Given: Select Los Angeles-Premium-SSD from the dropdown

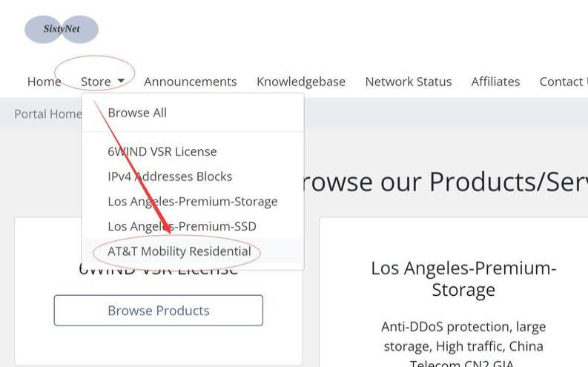Looking at the screenshot, I should point(182,226).
